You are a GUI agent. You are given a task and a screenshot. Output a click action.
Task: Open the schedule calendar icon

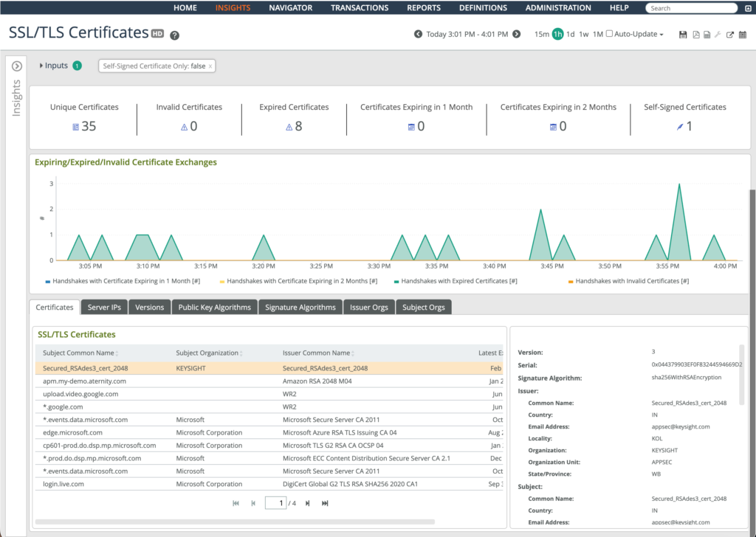743,35
